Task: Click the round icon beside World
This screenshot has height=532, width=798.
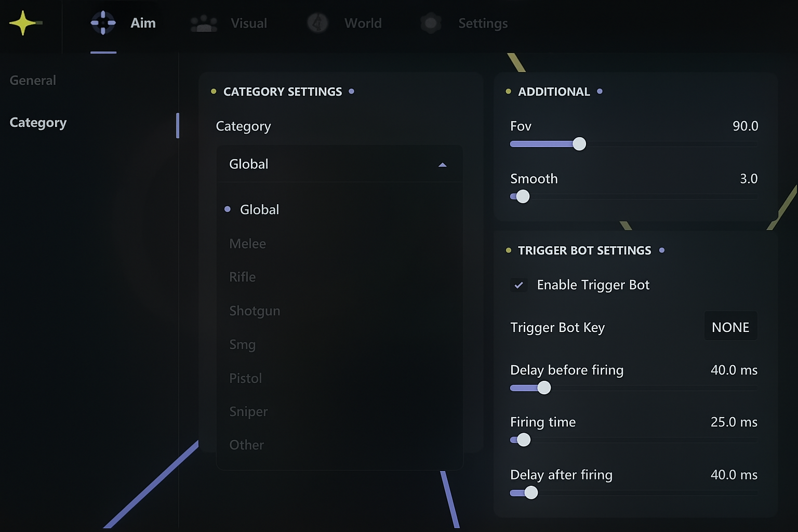Action: 317,23
